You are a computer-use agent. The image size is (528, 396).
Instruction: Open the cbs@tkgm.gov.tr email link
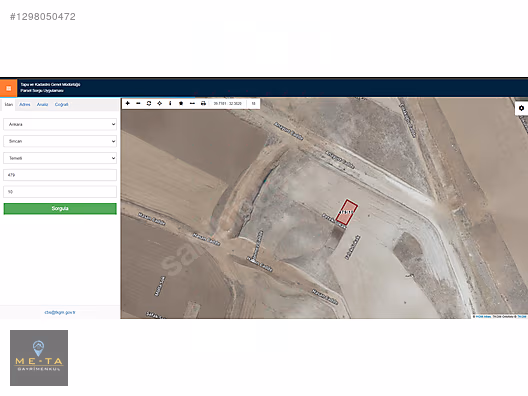(x=60, y=312)
